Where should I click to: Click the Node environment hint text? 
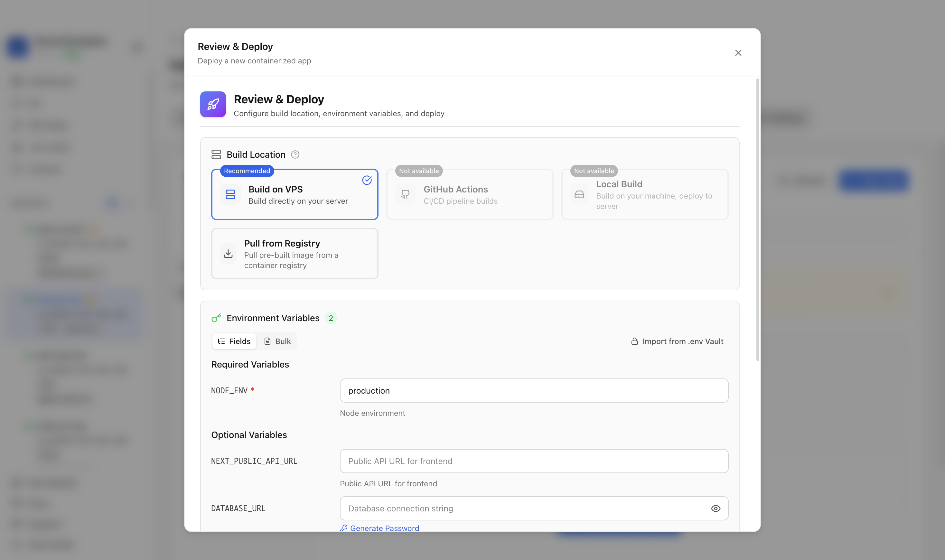[x=372, y=413]
